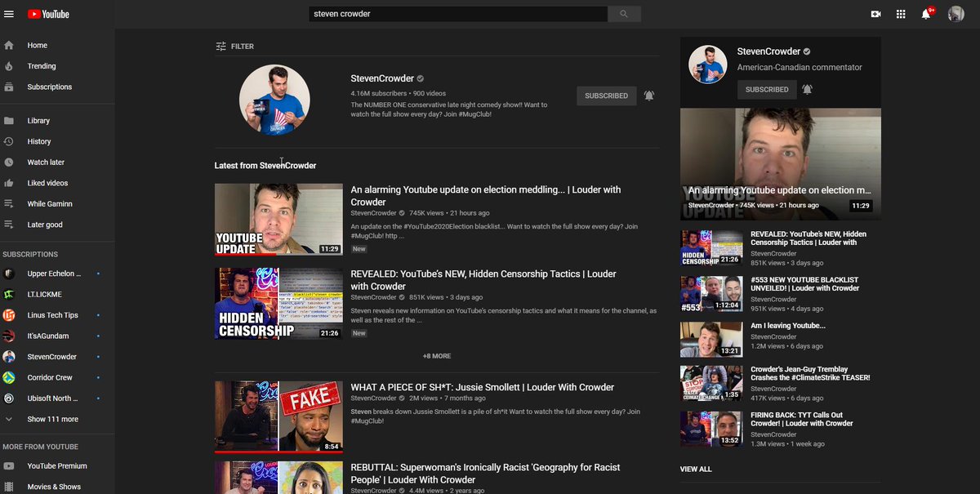This screenshot has height=494, width=980.
Task: Open the notifications bell in header
Action: tap(926, 14)
